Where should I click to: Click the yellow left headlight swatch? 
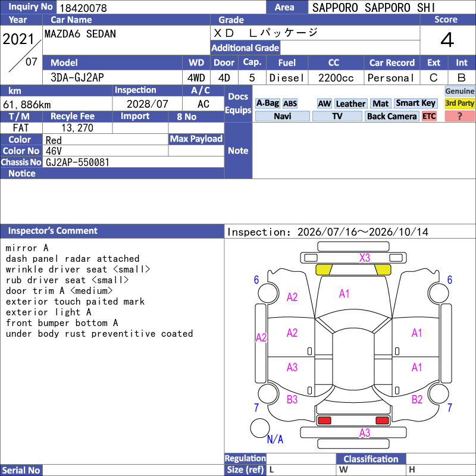tap(324, 270)
